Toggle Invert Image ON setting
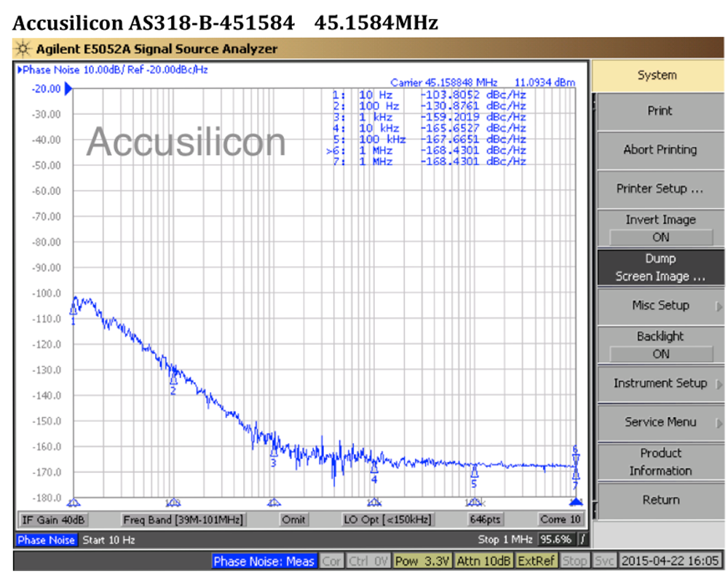 (660, 228)
